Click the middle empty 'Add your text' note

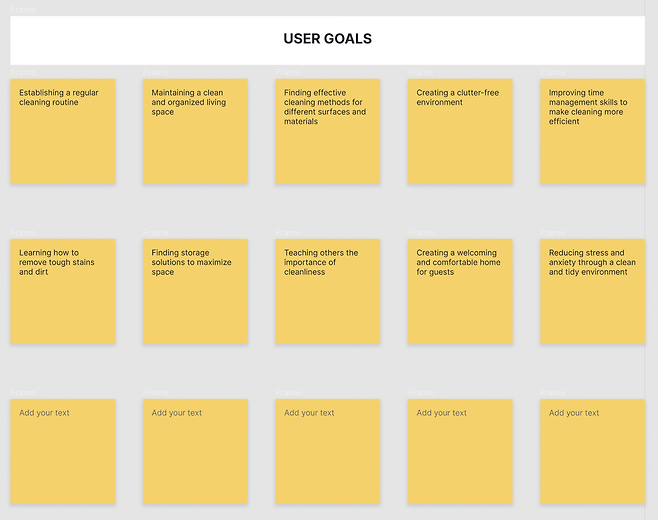tap(327, 451)
